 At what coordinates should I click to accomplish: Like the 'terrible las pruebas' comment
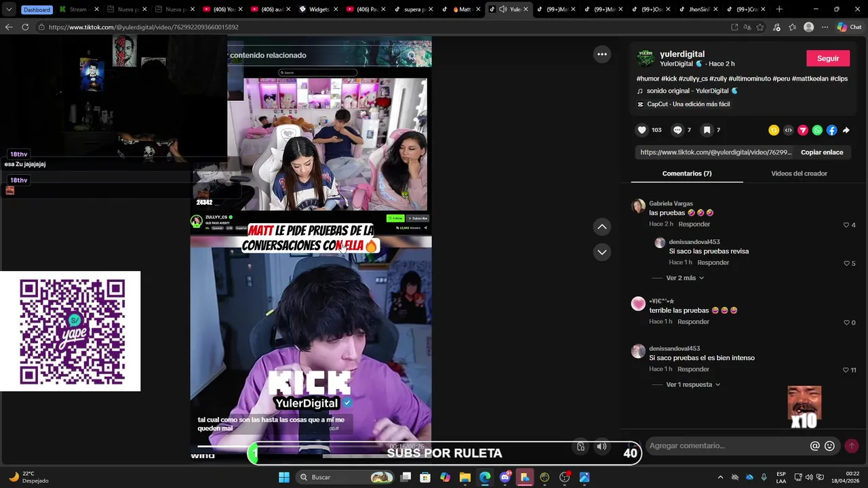click(846, 323)
